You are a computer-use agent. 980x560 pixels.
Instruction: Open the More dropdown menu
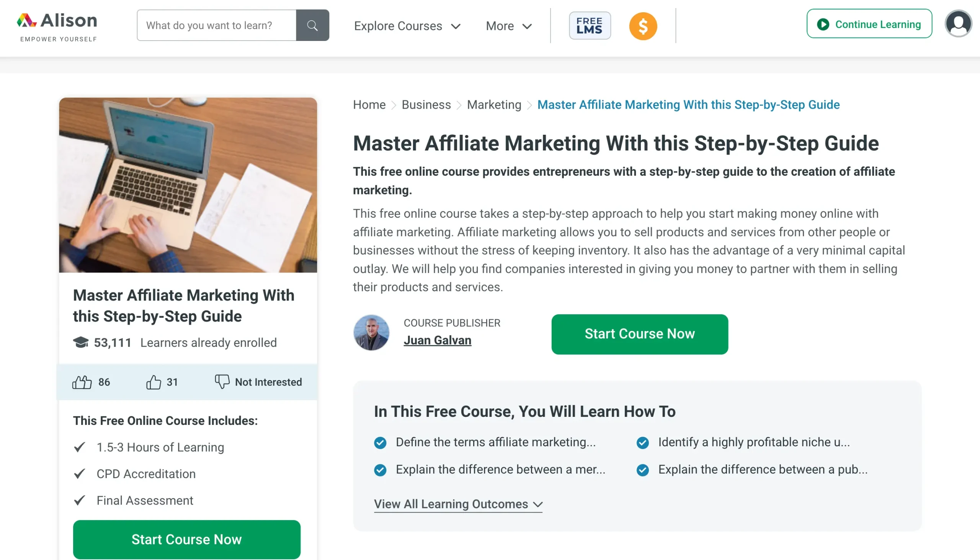pyautogui.click(x=508, y=26)
